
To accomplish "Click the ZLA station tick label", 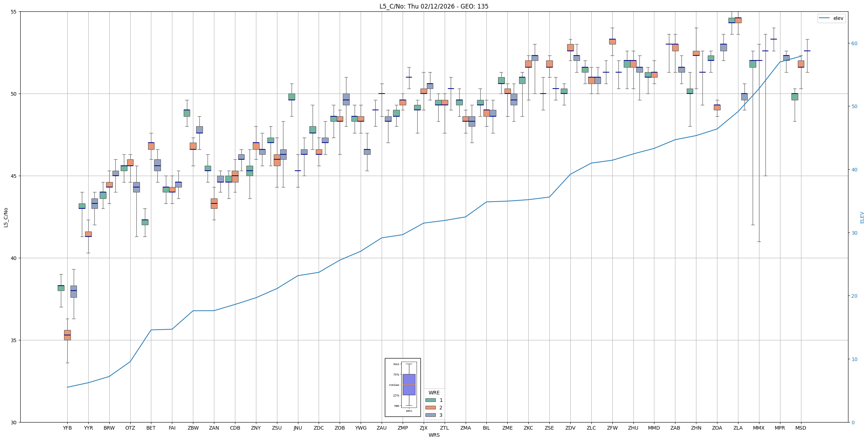I will pyautogui.click(x=738, y=428).
